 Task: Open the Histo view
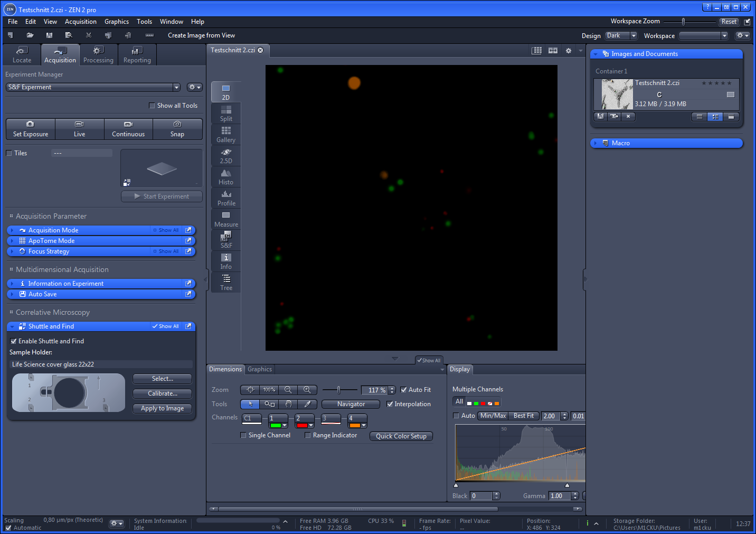pos(225,176)
